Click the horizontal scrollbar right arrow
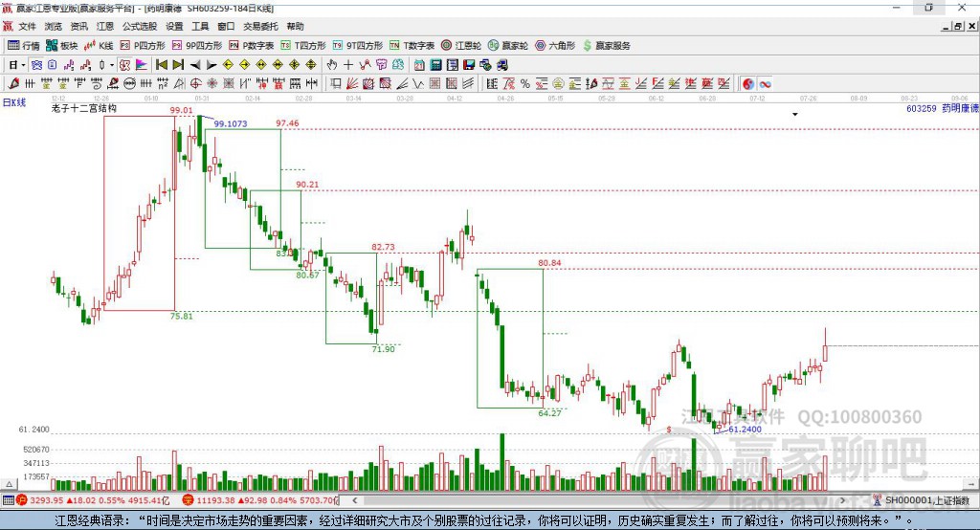The width and height of the screenshot is (980, 530). (x=842, y=500)
